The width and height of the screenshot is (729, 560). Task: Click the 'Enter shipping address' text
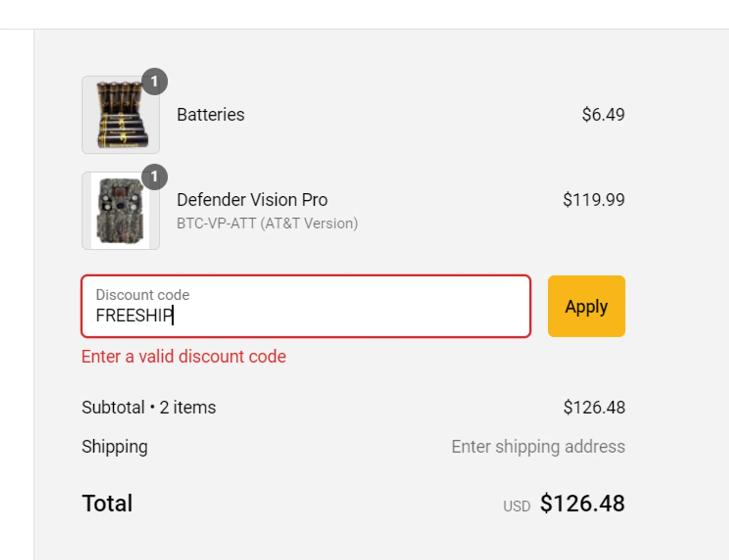click(x=538, y=446)
